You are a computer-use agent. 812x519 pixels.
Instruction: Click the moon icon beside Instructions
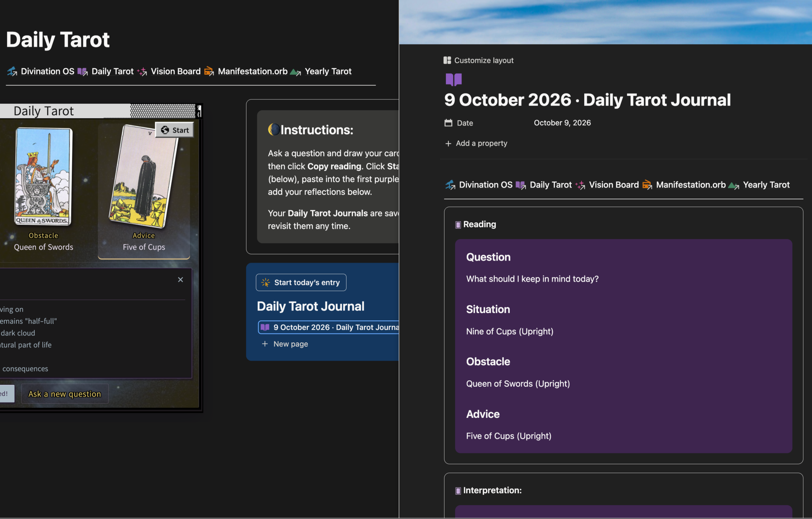tap(274, 129)
